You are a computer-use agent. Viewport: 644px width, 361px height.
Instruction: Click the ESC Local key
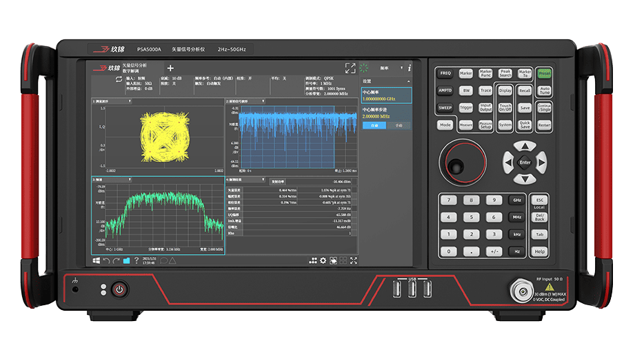click(x=539, y=200)
